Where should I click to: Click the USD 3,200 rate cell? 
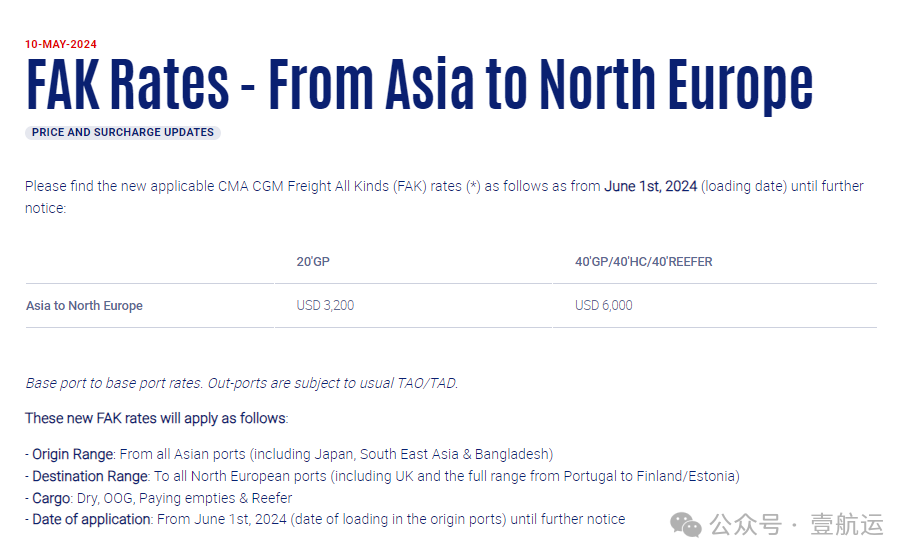click(325, 305)
